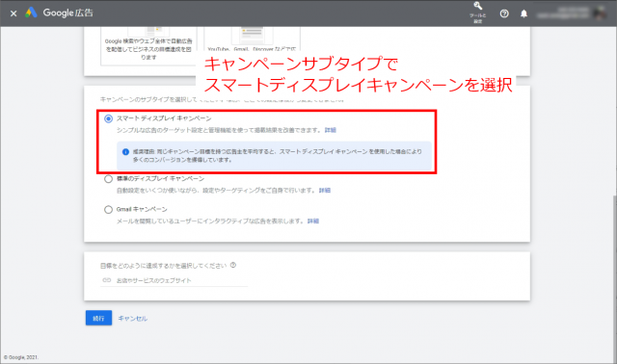Click the link icon in website field

(106, 280)
